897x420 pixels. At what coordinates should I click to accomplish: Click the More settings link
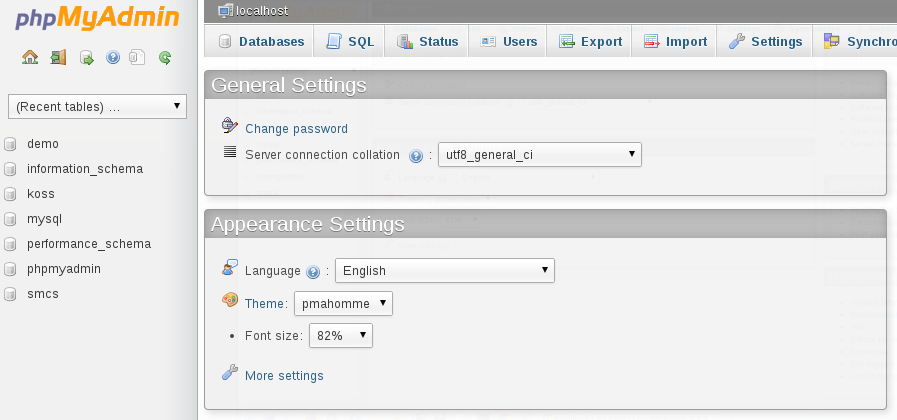point(284,376)
